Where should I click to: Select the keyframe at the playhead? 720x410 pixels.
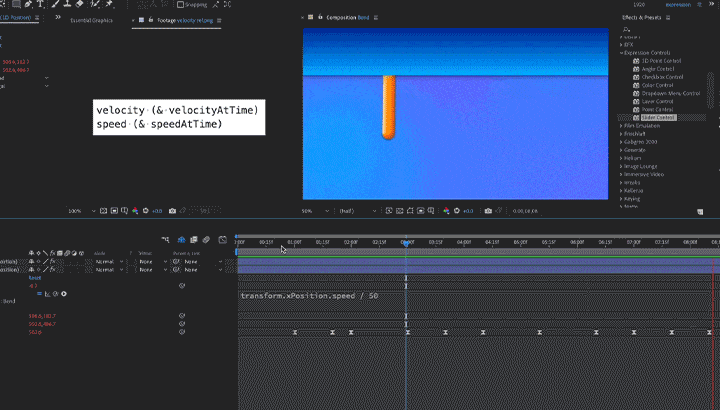[x=408, y=332]
